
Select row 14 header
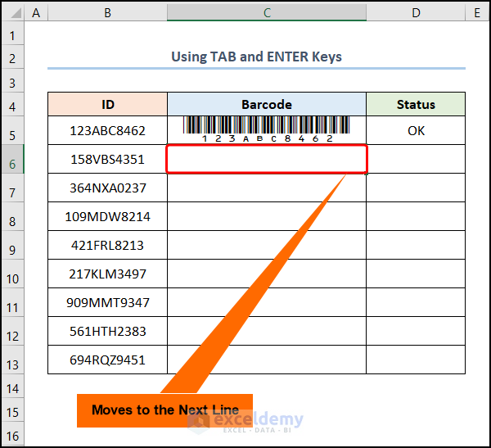pos(12,386)
